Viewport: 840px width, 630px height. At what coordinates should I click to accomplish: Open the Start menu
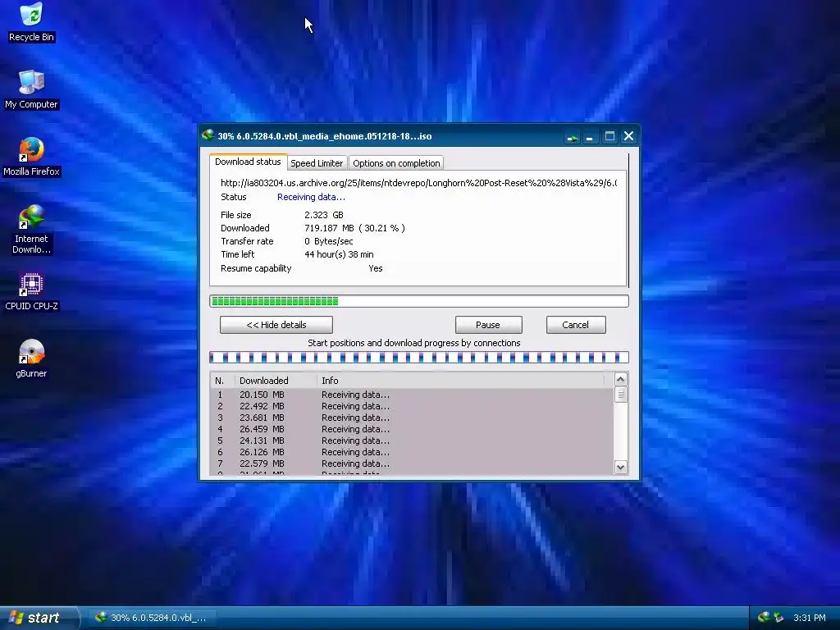[x=39, y=618]
